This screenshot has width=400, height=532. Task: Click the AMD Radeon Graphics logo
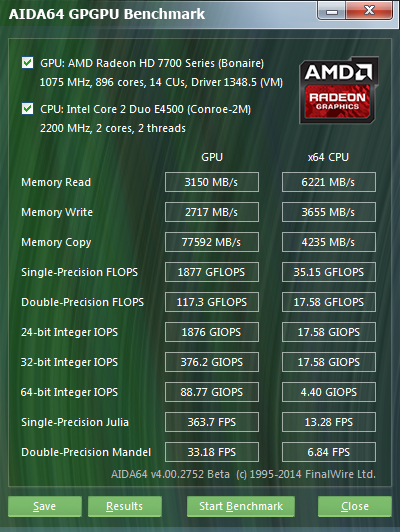tap(338, 90)
